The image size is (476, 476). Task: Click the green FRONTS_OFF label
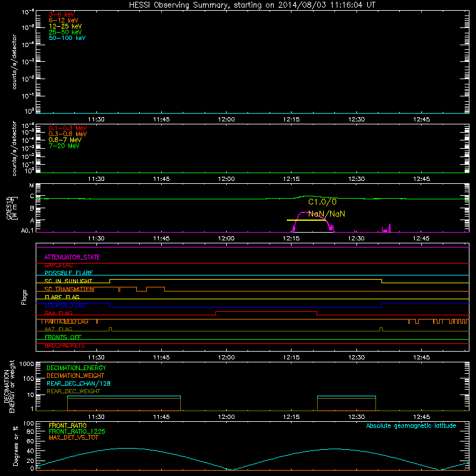pyautogui.click(x=63, y=337)
